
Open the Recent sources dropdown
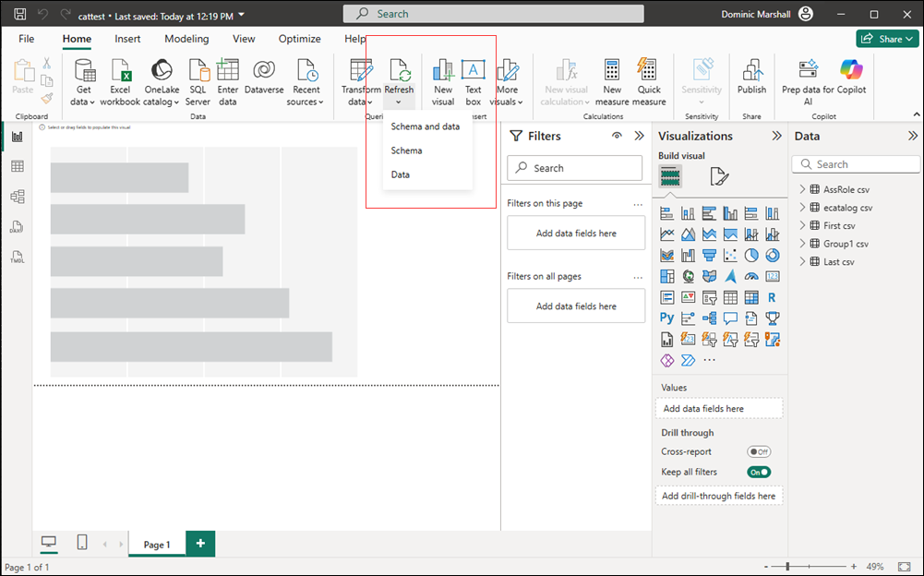306,95
